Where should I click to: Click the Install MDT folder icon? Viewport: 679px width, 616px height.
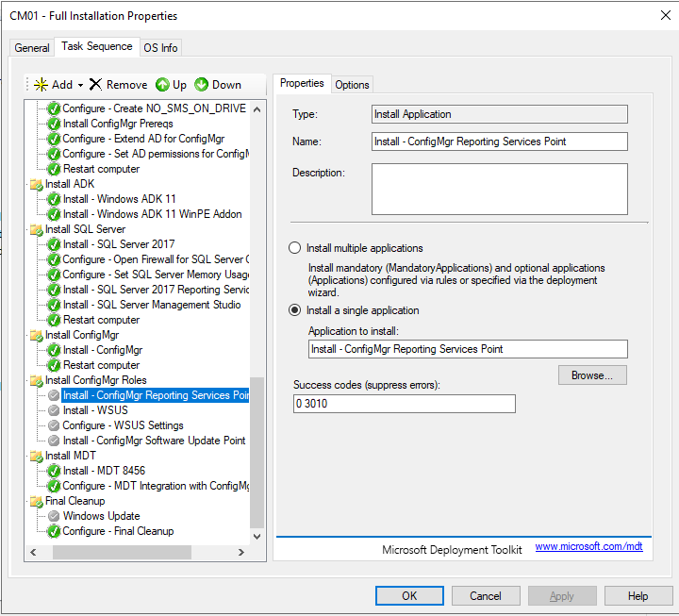(x=37, y=457)
